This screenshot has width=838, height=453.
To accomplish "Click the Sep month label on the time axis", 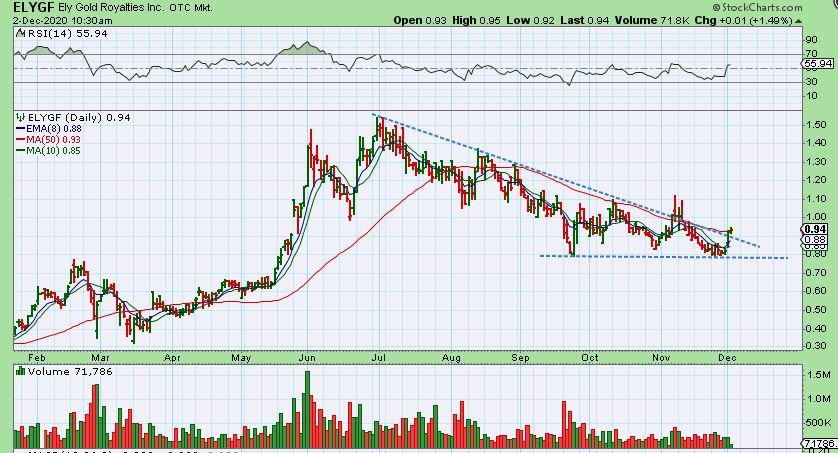I will point(520,357).
